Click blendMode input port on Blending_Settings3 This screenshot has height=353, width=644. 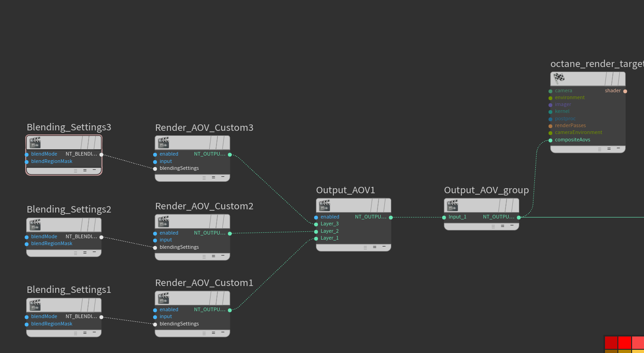pyautogui.click(x=27, y=155)
